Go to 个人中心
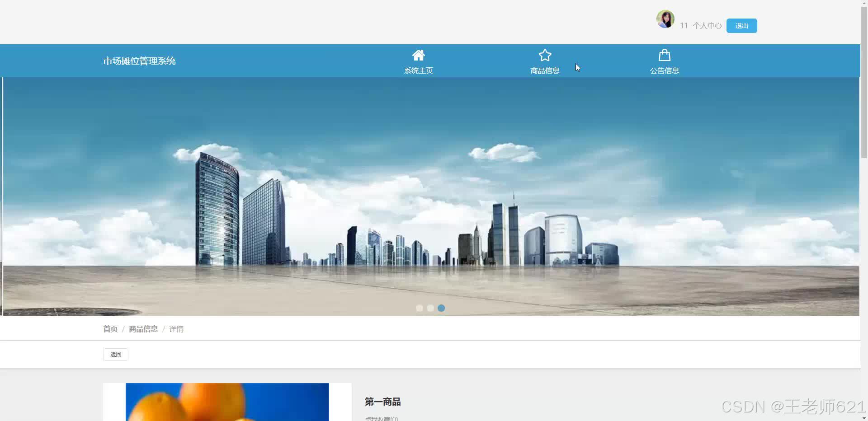Screen dimensions: 868x421 point(707,26)
